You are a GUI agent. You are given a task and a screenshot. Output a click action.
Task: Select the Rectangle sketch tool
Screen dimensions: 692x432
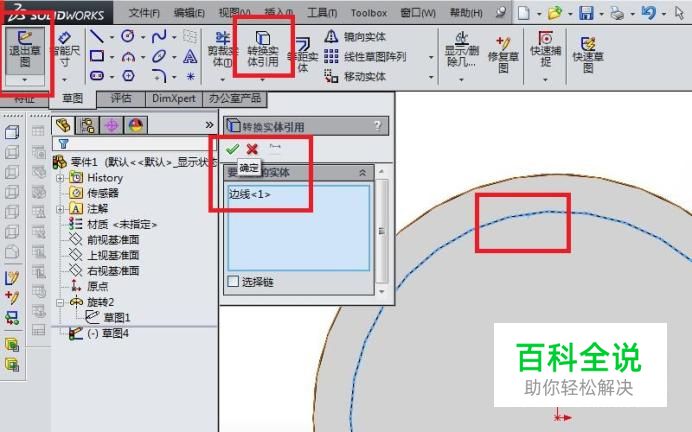(x=97, y=56)
